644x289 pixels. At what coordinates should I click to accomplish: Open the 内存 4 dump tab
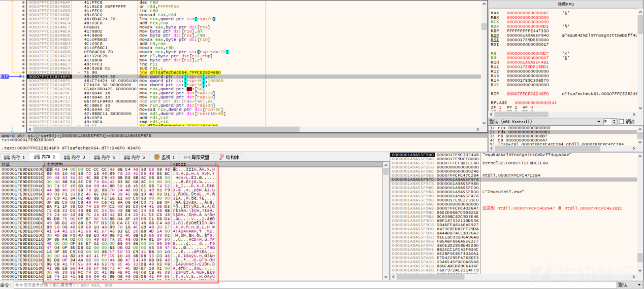[105, 157]
